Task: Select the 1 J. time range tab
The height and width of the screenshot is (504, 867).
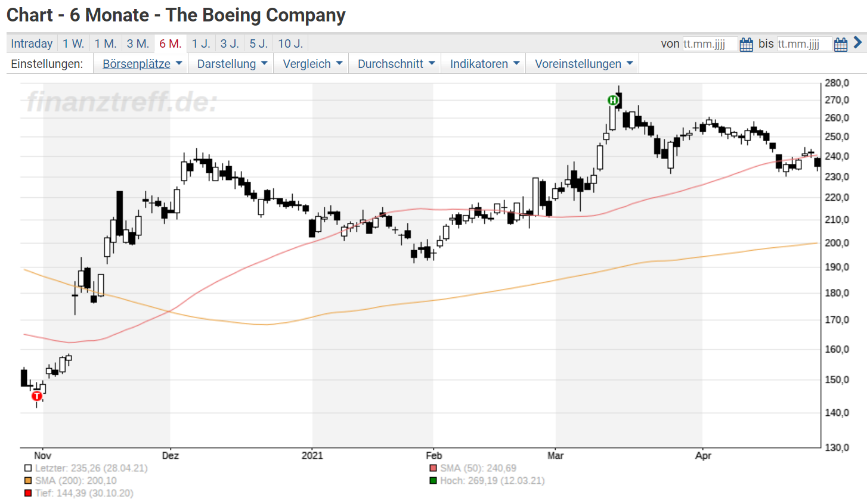Action: [201, 43]
